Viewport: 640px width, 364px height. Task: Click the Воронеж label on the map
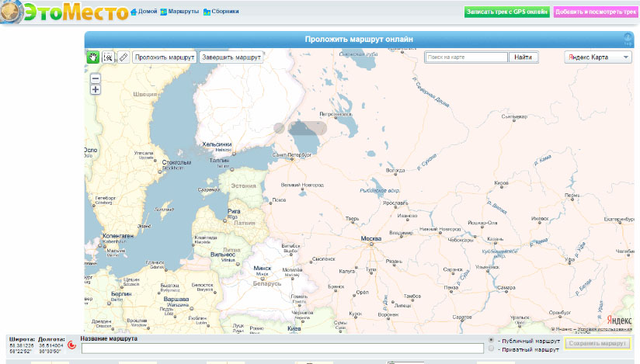point(388,314)
